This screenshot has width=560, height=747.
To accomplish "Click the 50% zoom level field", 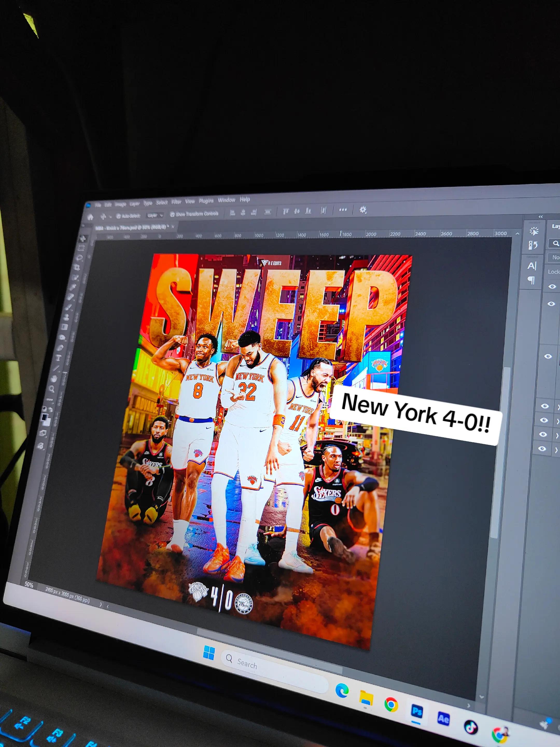I will pos(29,585).
